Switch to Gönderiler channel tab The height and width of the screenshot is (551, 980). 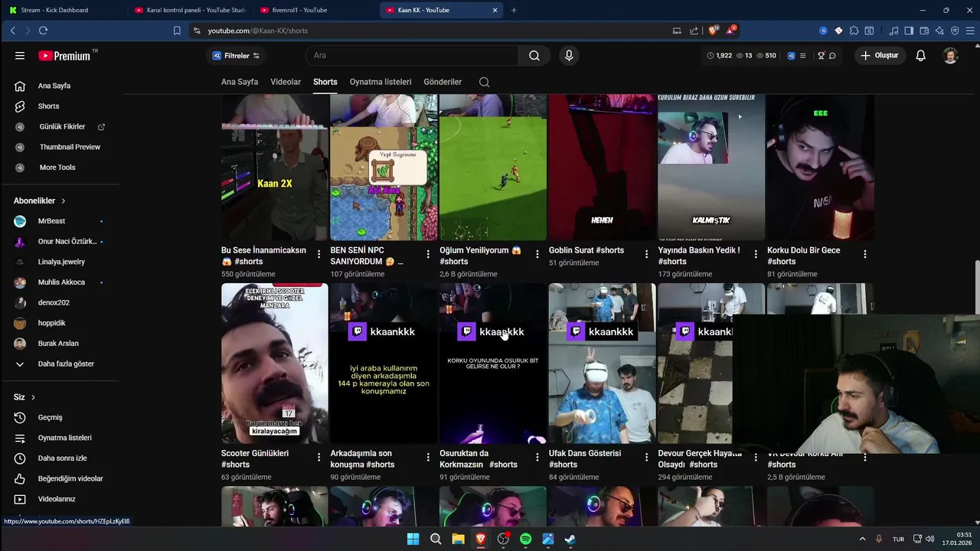(443, 82)
